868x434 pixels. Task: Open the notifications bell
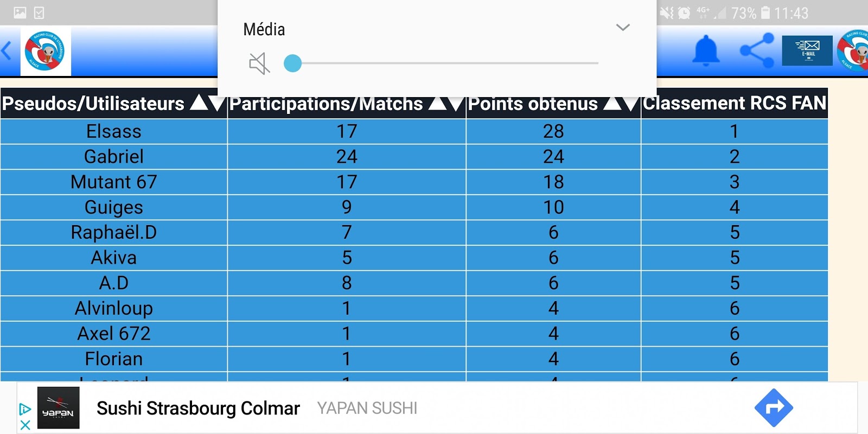[706, 52]
